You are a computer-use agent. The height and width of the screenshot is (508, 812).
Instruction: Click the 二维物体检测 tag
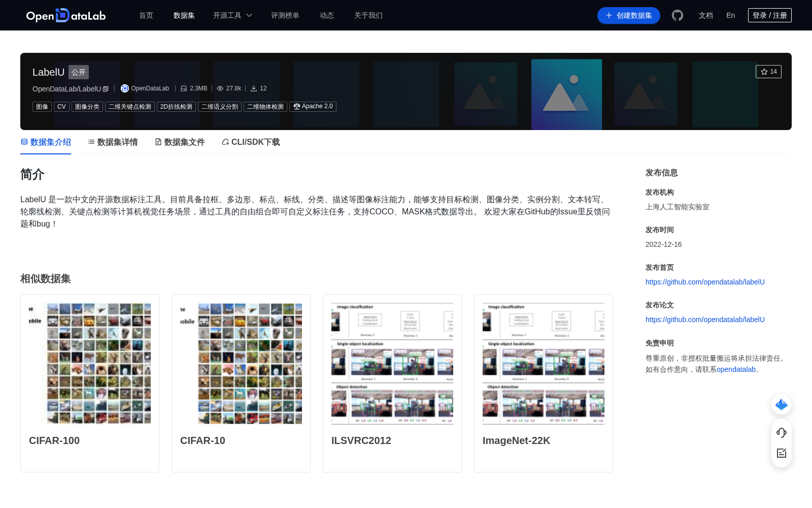point(265,107)
